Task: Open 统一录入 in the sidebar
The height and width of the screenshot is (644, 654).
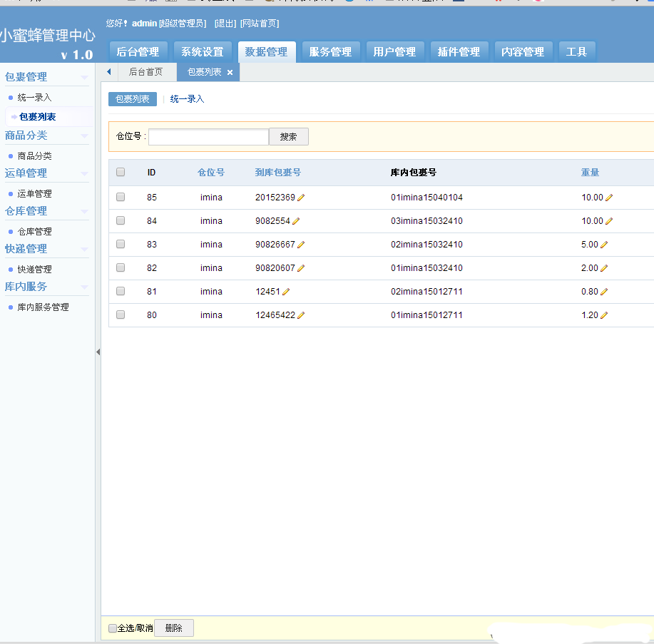Action: pos(35,98)
